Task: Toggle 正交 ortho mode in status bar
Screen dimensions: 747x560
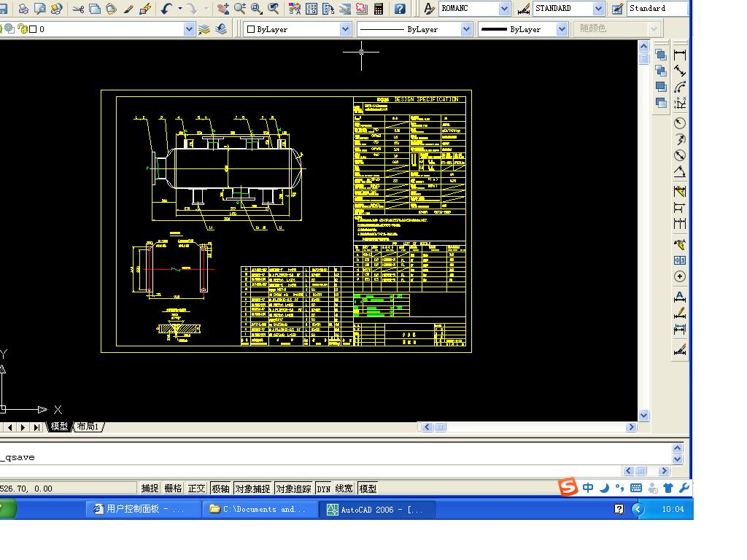Action: point(197,489)
